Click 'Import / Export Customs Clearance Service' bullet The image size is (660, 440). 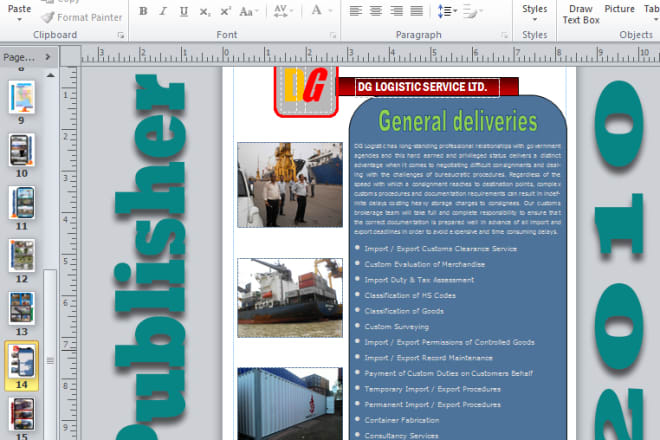tap(440, 249)
